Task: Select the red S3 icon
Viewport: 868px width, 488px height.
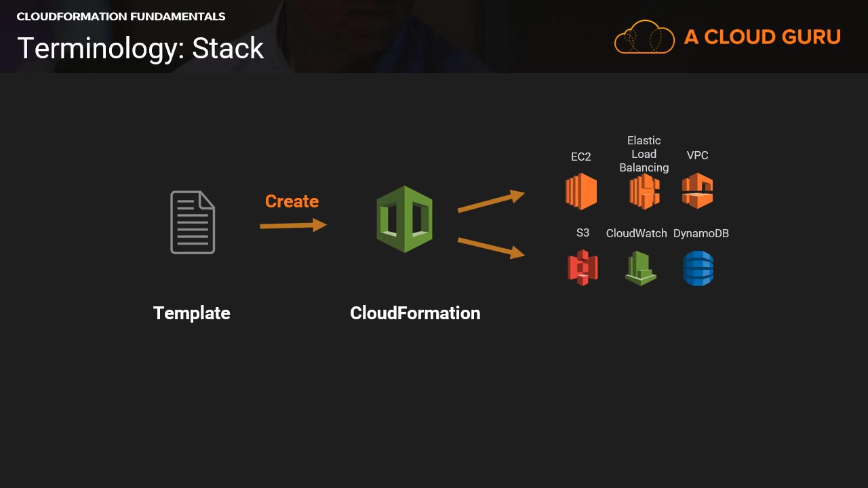Action: coord(583,268)
